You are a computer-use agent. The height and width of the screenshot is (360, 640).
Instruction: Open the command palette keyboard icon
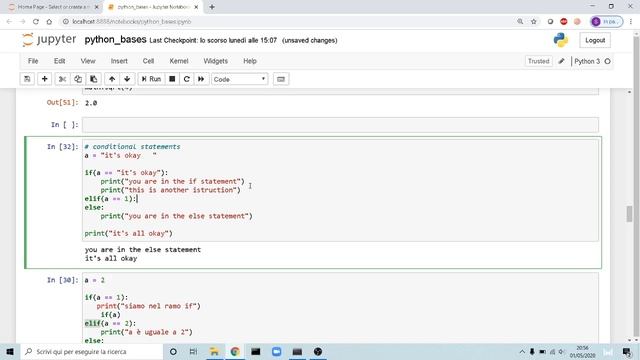pos(281,79)
